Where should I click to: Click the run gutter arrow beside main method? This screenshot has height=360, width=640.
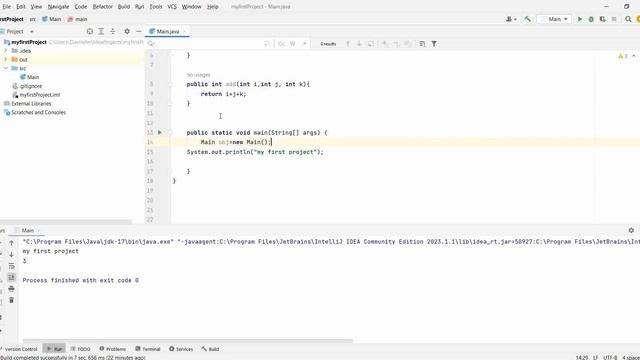(160, 132)
